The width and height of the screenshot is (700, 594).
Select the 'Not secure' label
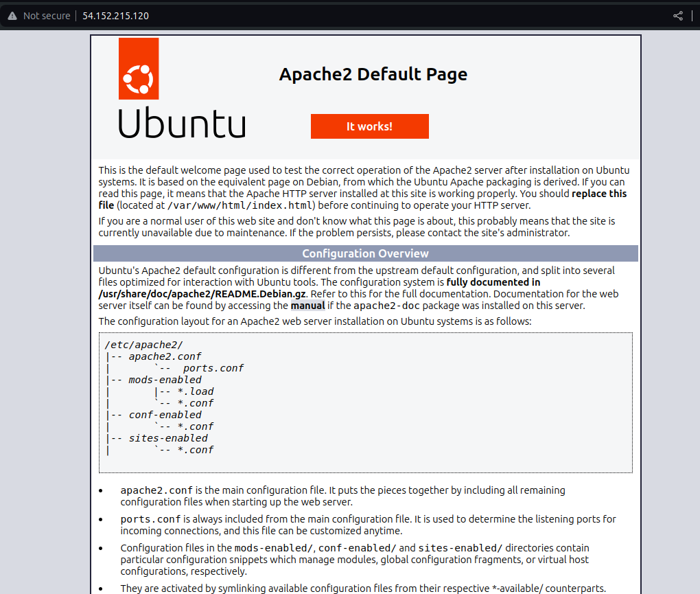pyautogui.click(x=48, y=15)
